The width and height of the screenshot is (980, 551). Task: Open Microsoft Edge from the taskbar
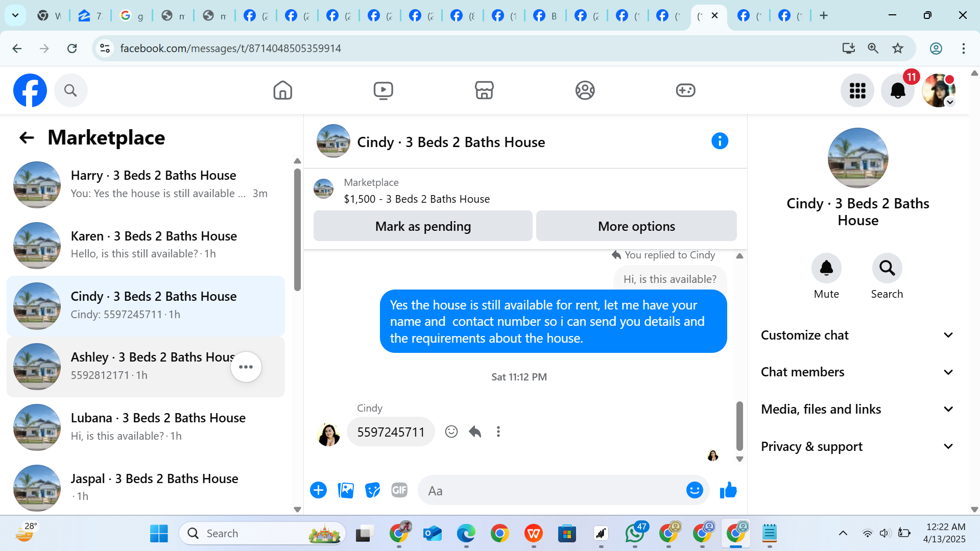[466, 534]
